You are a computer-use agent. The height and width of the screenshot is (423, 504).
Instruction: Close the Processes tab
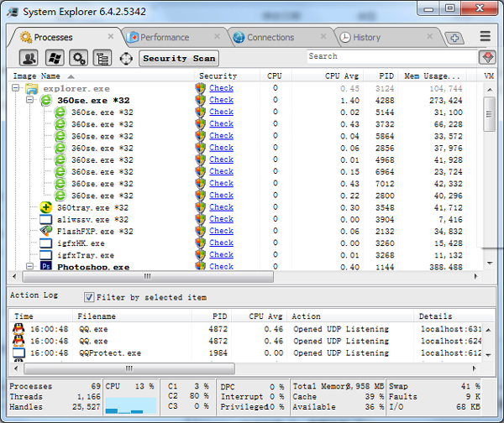pos(111,36)
